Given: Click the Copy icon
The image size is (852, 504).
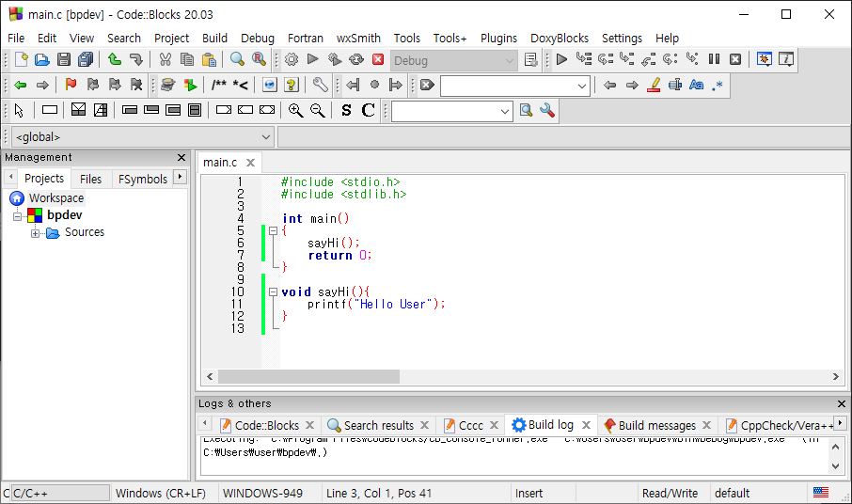Looking at the screenshot, I should coord(187,59).
